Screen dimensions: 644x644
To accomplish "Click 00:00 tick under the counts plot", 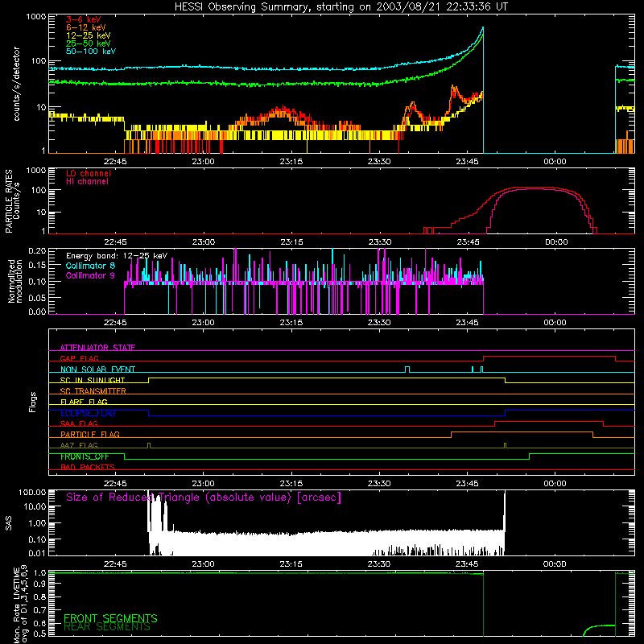I will point(555,162).
